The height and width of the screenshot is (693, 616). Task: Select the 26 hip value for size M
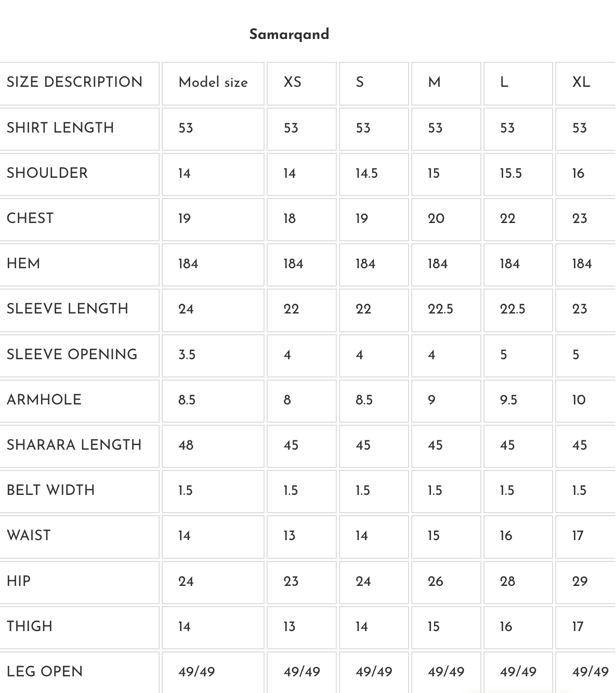[436, 581]
